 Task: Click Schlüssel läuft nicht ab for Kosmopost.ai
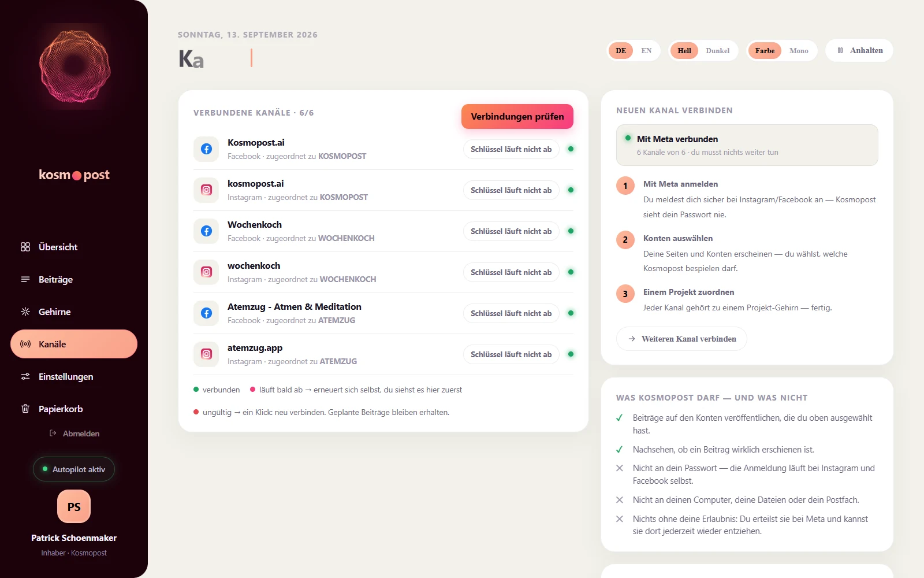click(511, 149)
